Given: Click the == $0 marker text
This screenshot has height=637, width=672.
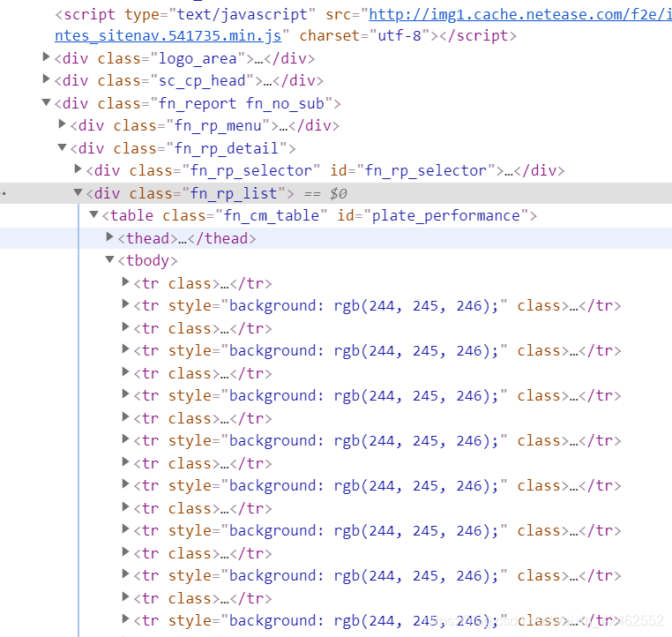Looking at the screenshot, I should click(325, 194).
